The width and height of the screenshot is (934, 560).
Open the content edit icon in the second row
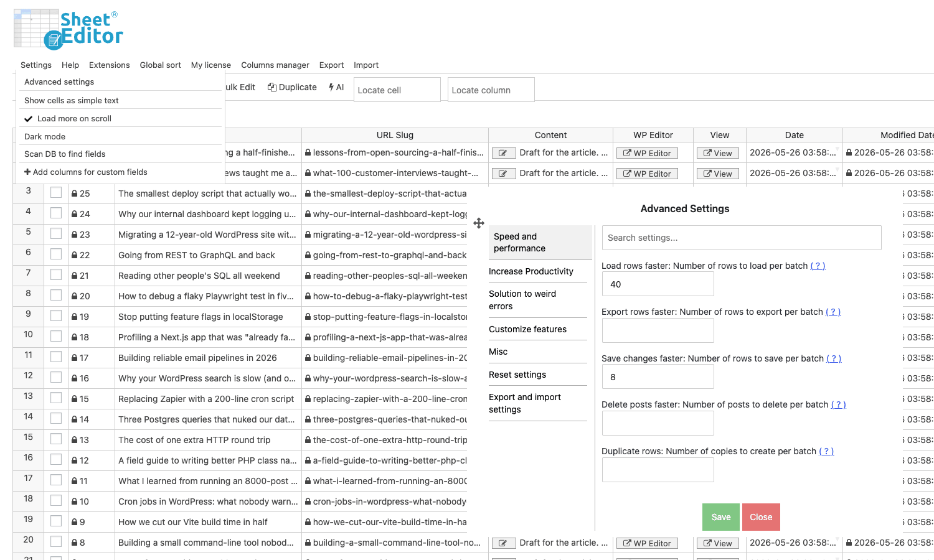click(503, 174)
